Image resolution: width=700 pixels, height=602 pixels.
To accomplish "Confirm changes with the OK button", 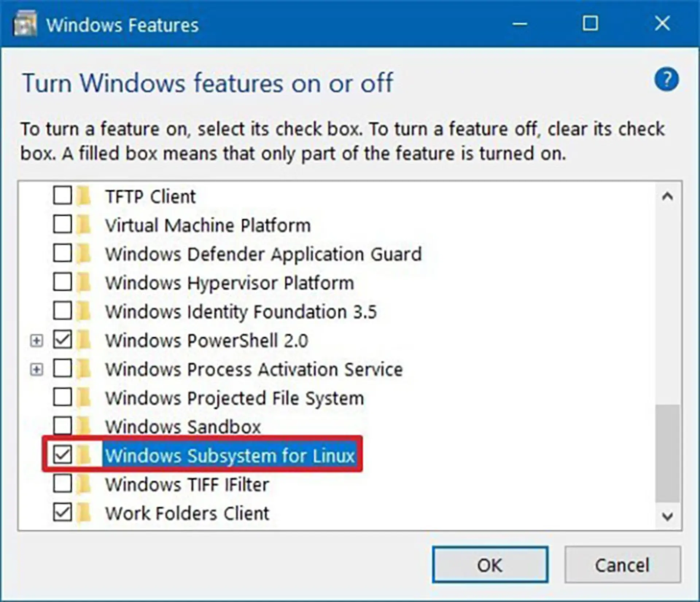I will click(490, 565).
